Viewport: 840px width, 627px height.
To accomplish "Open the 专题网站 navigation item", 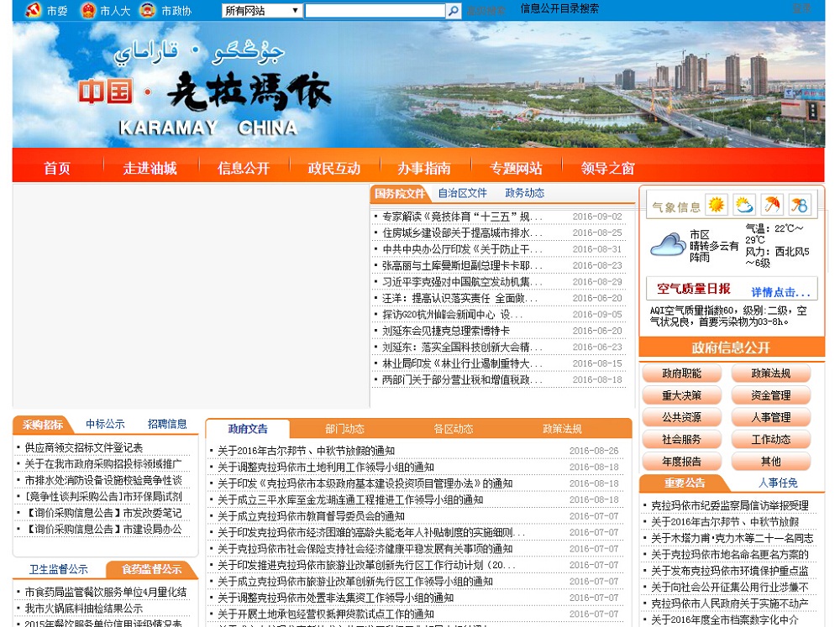I will (516, 168).
